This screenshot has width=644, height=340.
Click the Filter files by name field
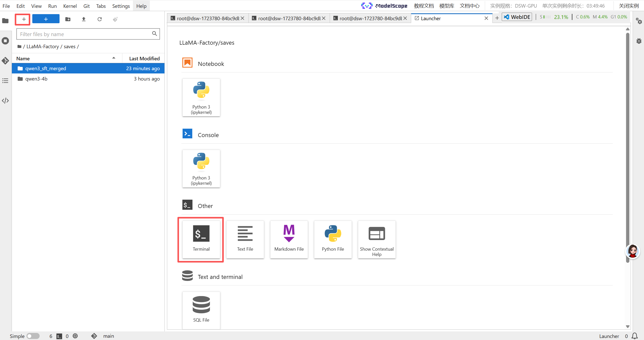coord(85,34)
